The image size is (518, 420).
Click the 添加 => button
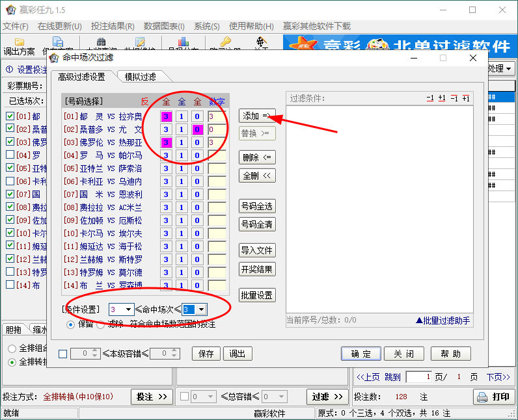[x=257, y=116]
